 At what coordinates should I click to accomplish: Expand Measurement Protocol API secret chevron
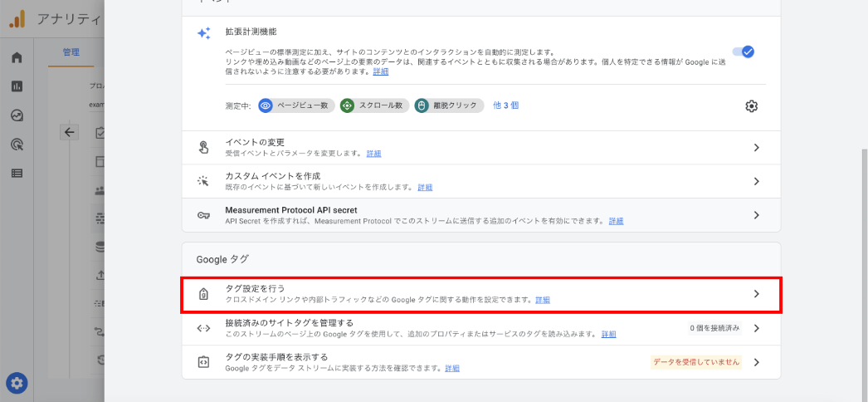click(x=757, y=215)
